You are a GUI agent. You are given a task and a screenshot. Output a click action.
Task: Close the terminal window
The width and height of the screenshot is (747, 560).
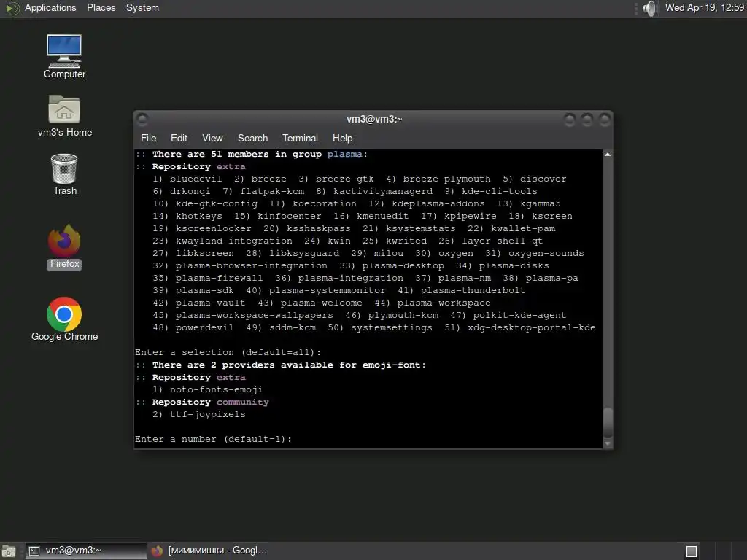[605, 119]
